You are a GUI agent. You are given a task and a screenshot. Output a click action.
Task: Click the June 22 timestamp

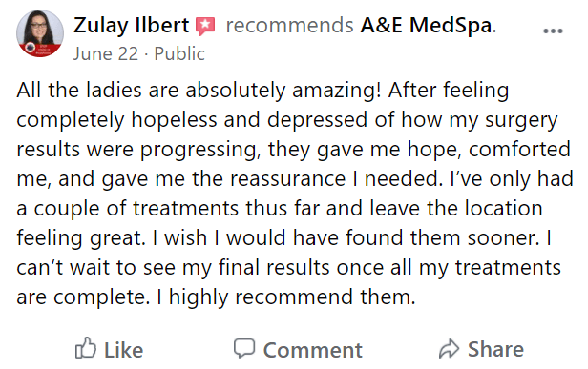[x=106, y=53]
